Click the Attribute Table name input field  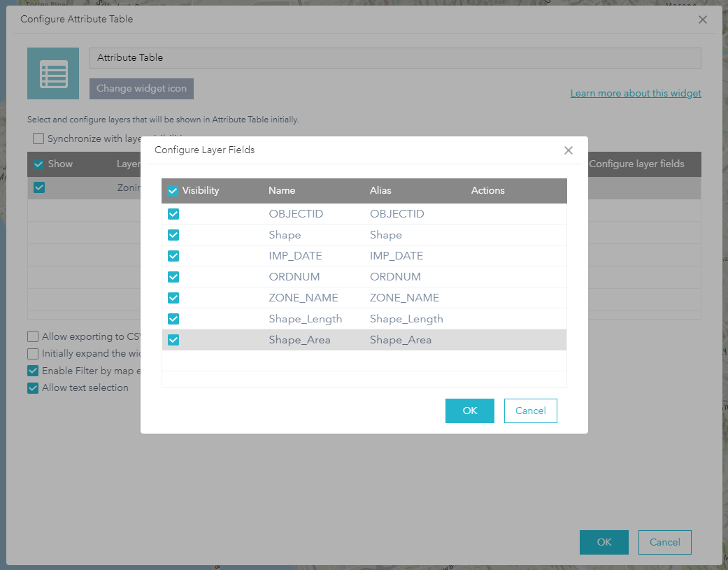(395, 58)
